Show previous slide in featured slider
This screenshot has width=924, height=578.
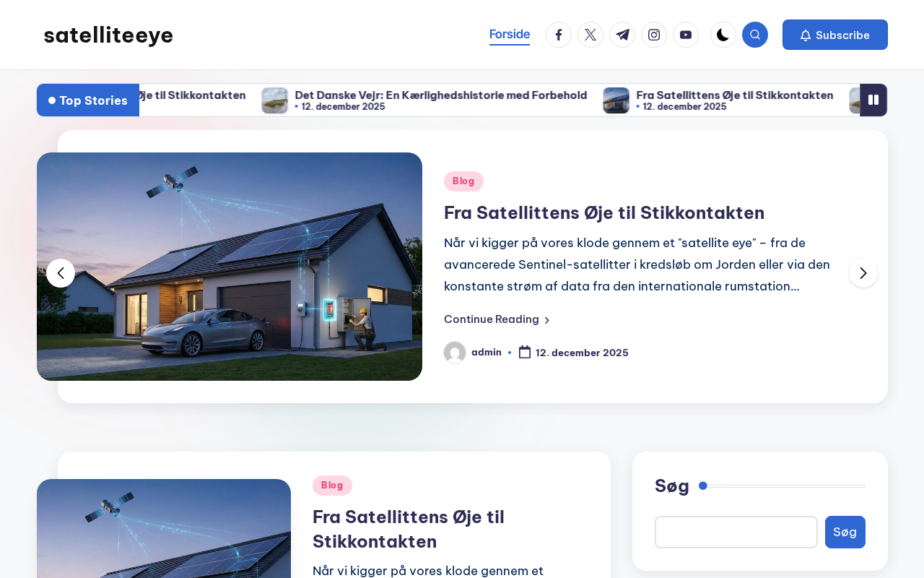tap(61, 273)
